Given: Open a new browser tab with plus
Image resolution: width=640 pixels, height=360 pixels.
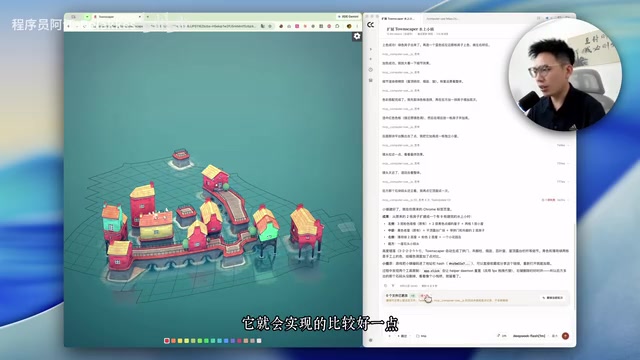Looking at the screenshot, I should 147,17.
